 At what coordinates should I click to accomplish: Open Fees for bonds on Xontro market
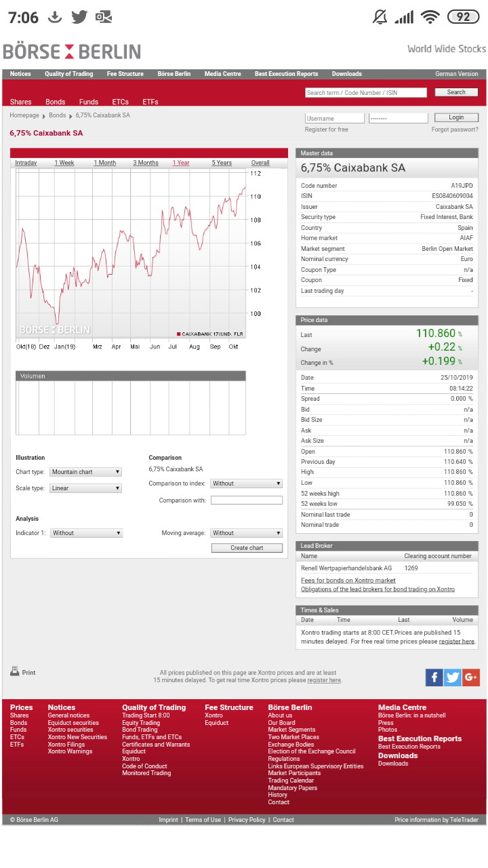point(348,580)
